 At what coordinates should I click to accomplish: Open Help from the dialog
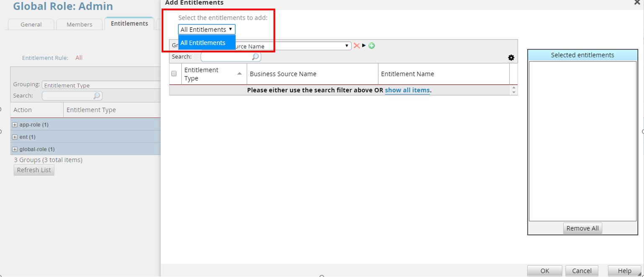(x=624, y=271)
